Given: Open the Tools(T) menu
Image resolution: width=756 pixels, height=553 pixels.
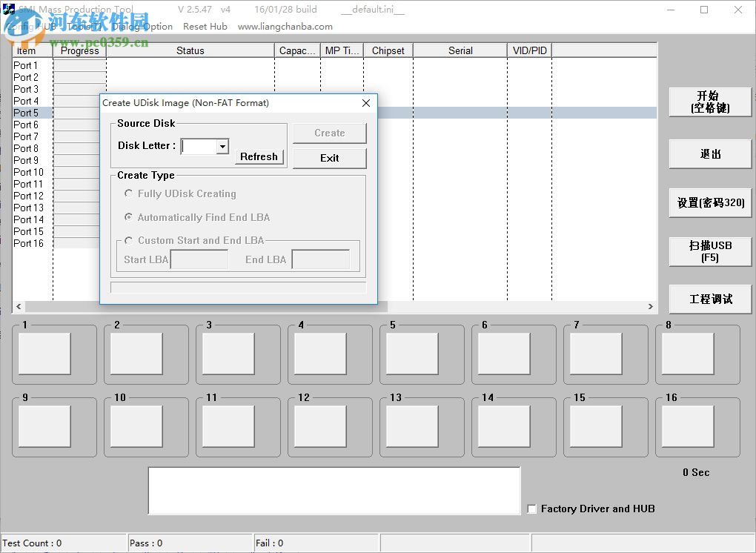Looking at the screenshot, I should (84, 26).
